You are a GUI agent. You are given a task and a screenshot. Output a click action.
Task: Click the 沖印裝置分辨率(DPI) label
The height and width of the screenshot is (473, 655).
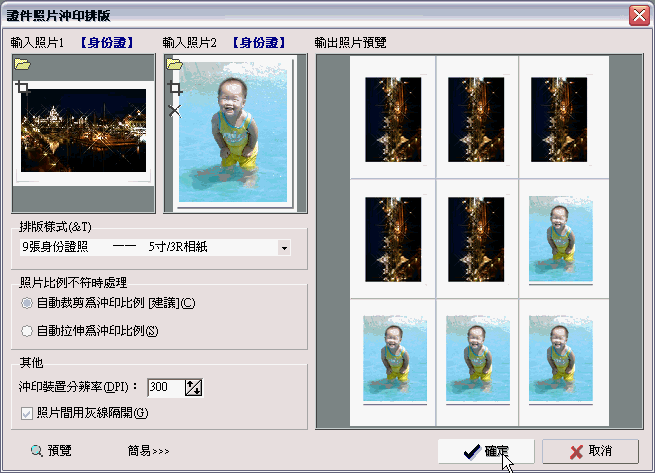[x=78, y=387]
